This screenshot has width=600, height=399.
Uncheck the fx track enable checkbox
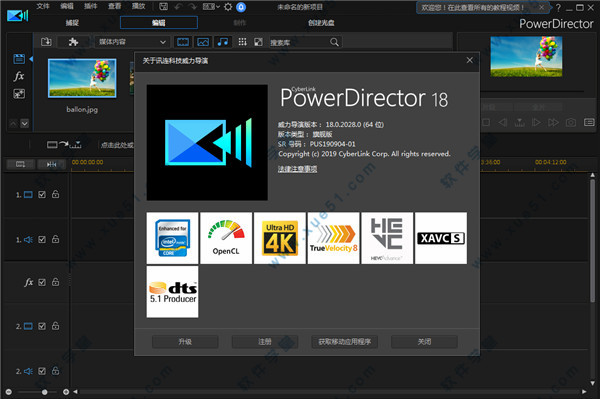coord(42,282)
